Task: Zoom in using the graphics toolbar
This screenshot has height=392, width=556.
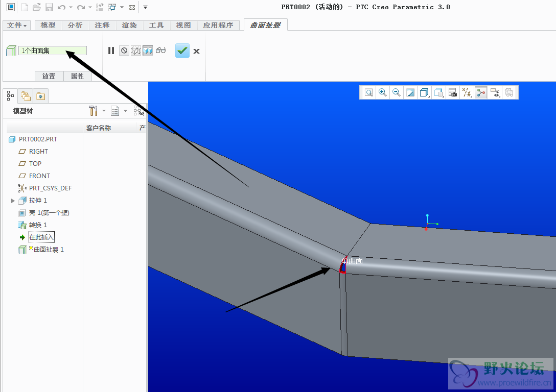Action: [x=383, y=93]
